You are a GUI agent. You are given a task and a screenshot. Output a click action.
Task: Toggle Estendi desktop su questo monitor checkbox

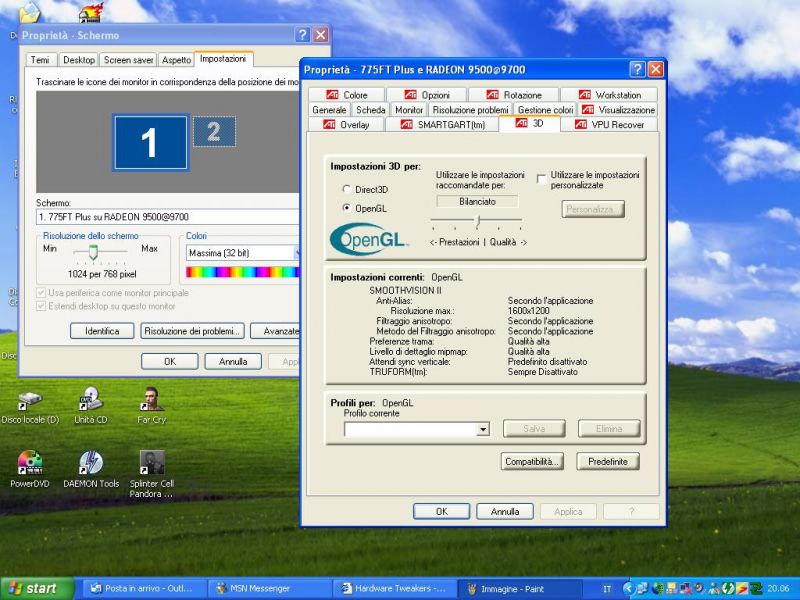41,306
